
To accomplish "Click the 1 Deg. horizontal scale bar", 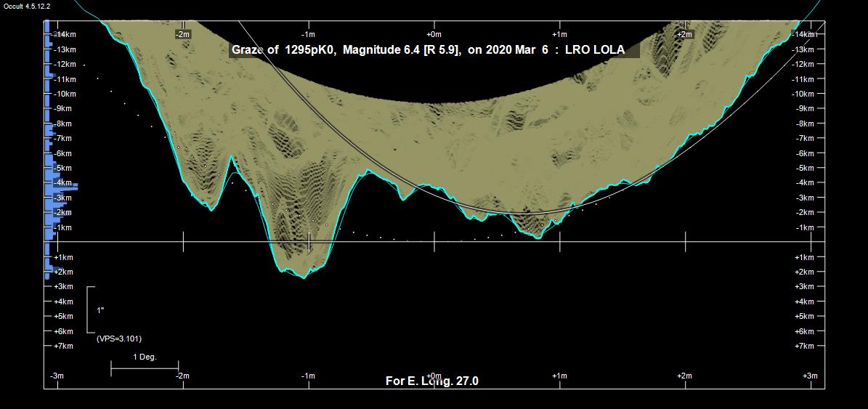I will [x=145, y=368].
